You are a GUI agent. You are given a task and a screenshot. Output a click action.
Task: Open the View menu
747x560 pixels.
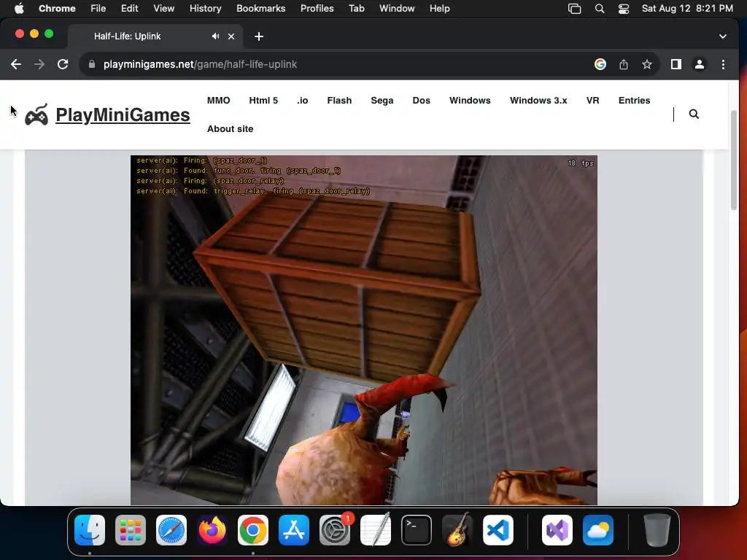pyautogui.click(x=164, y=9)
